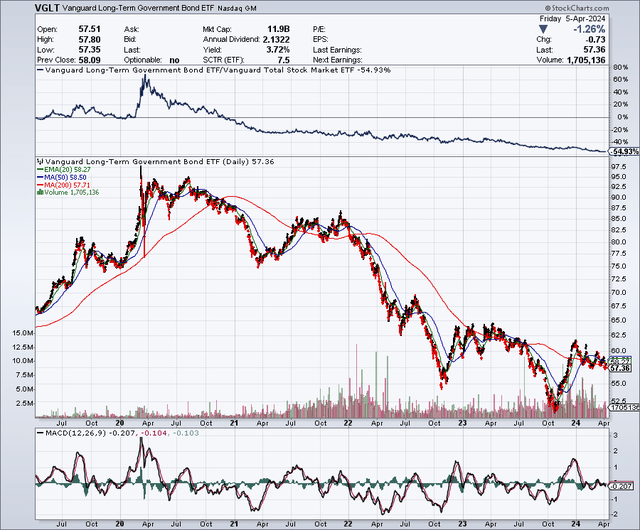Click the Nasdaq GM exchange label
Viewport: 640px width, 530px height.
click(x=237, y=8)
